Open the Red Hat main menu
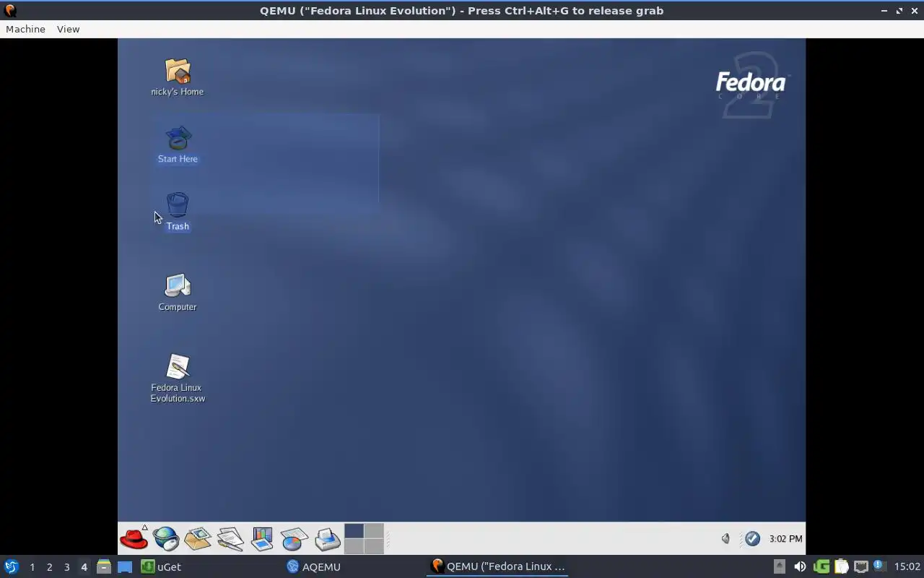Image resolution: width=924 pixels, height=578 pixels. 134,538
